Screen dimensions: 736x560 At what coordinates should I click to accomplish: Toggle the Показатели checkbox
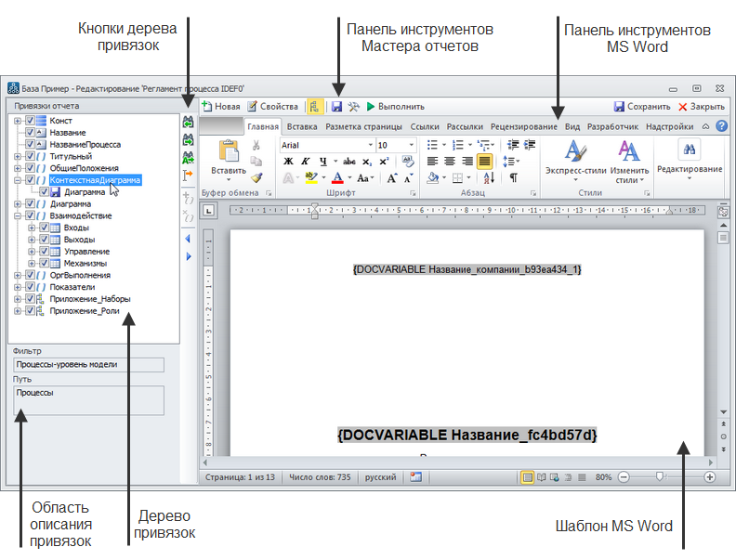click(31, 287)
